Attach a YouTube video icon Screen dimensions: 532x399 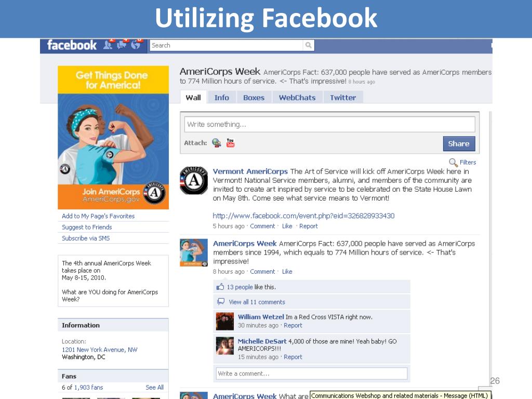tap(230, 143)
